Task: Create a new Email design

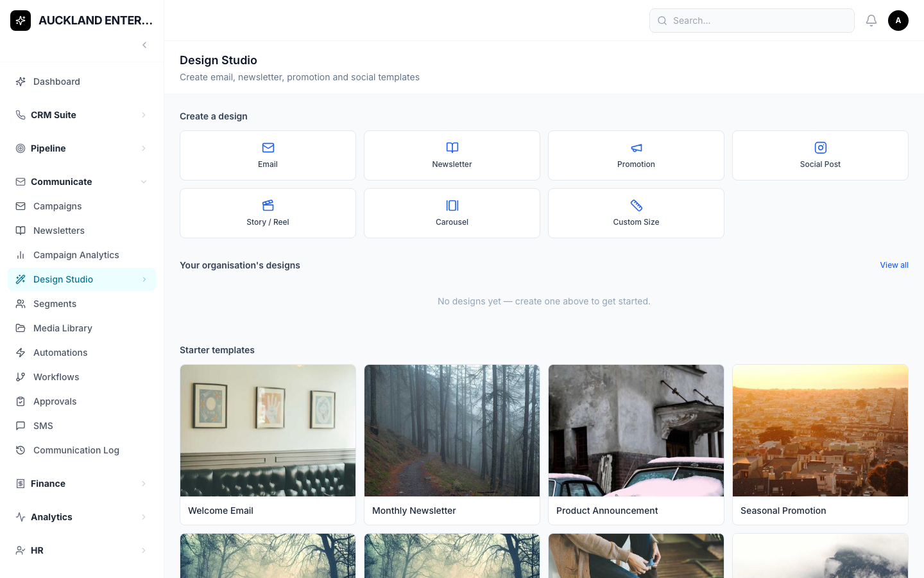Action: click(268, 155)
